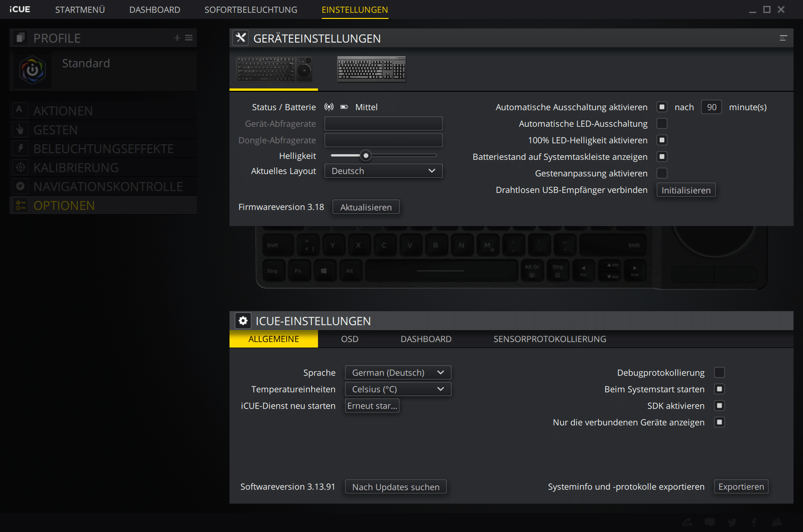Go to the Sofortbeleuchtung menu
Screen dimensions: 803x532
point(251,10)
